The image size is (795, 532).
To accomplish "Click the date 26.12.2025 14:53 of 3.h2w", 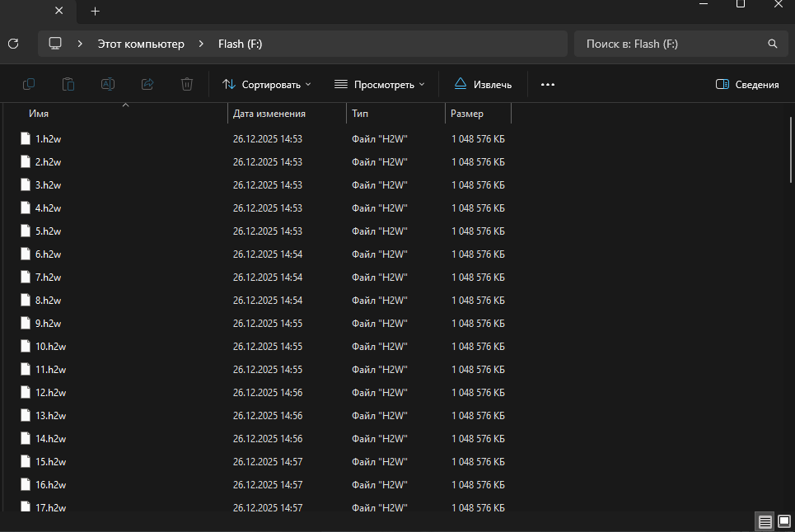I will [268, 185].
